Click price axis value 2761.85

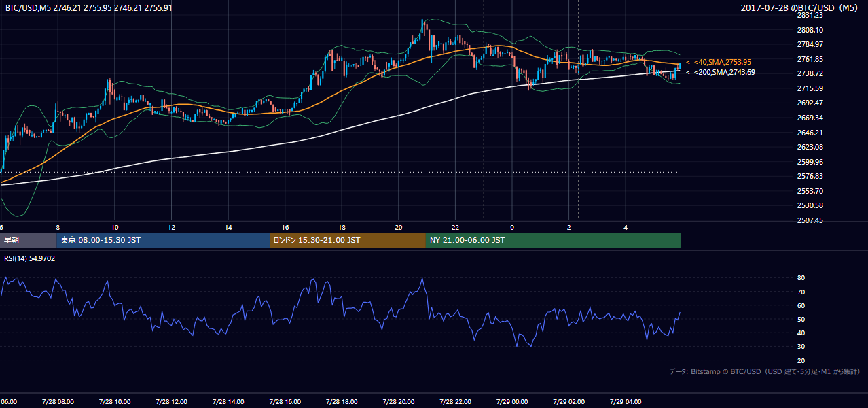(x=810, y=59)
